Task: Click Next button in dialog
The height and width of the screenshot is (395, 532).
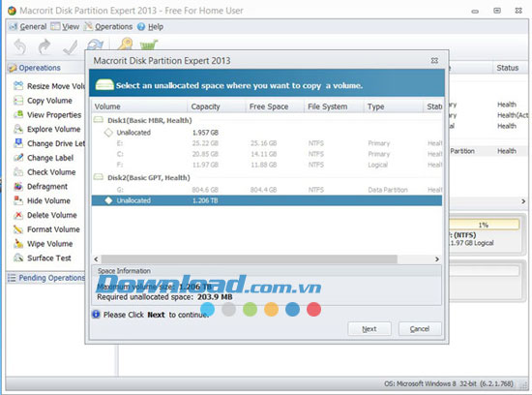Action: [369, 329]
